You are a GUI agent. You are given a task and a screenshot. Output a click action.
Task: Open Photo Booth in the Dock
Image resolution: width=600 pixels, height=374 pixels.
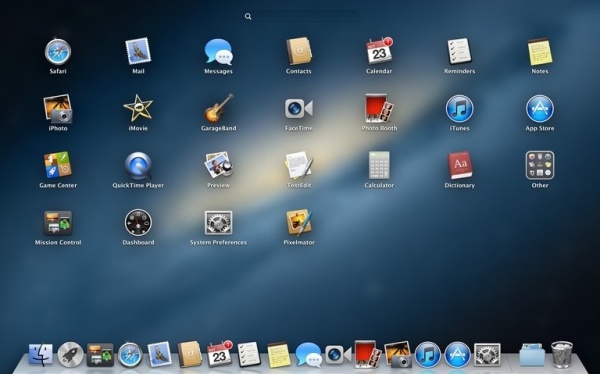[368, 354]
